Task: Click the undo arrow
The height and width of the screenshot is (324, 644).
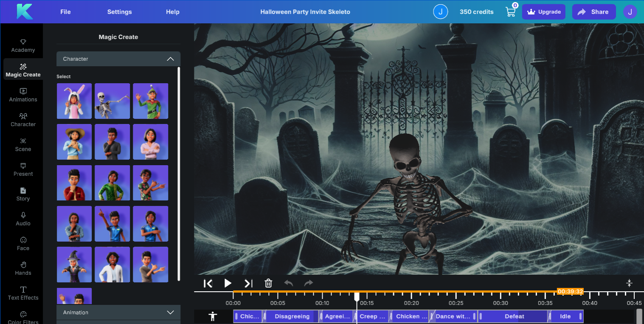Action: pos(289,283)
